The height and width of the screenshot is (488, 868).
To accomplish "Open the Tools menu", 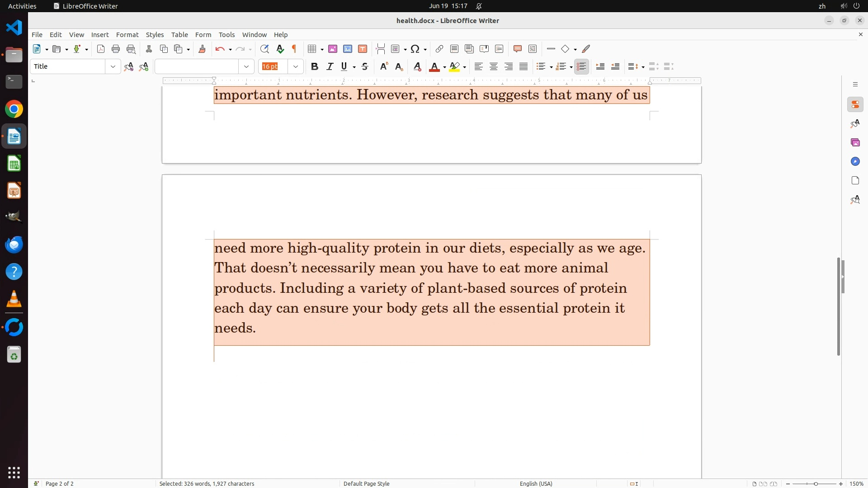I will tap(226, 34).
